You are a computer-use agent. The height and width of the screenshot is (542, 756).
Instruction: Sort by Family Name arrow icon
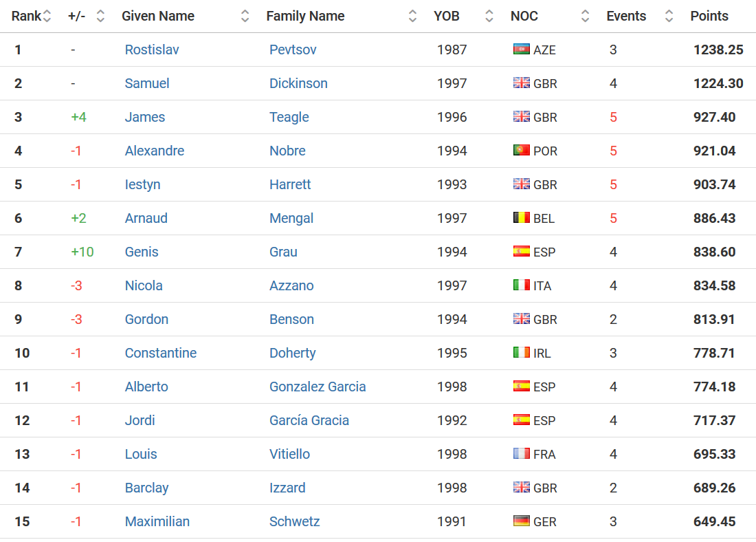click(x=412, y=16)
